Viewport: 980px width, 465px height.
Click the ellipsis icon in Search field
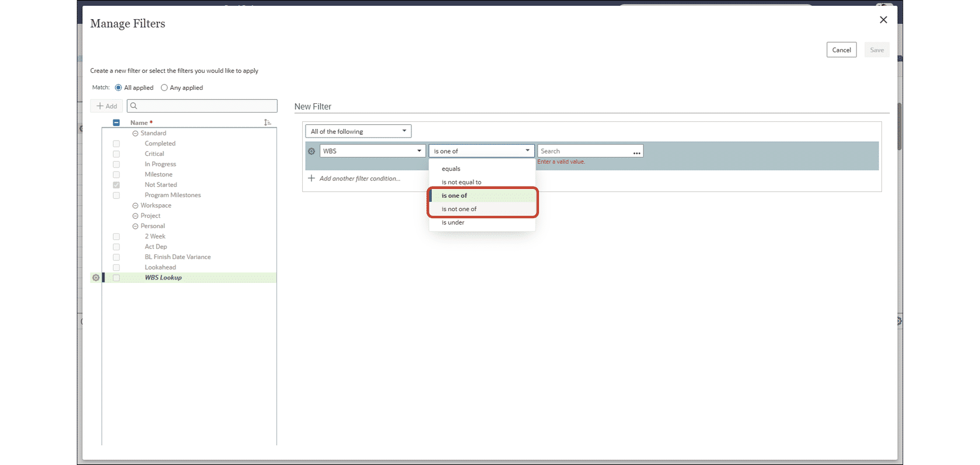point(636,152)
